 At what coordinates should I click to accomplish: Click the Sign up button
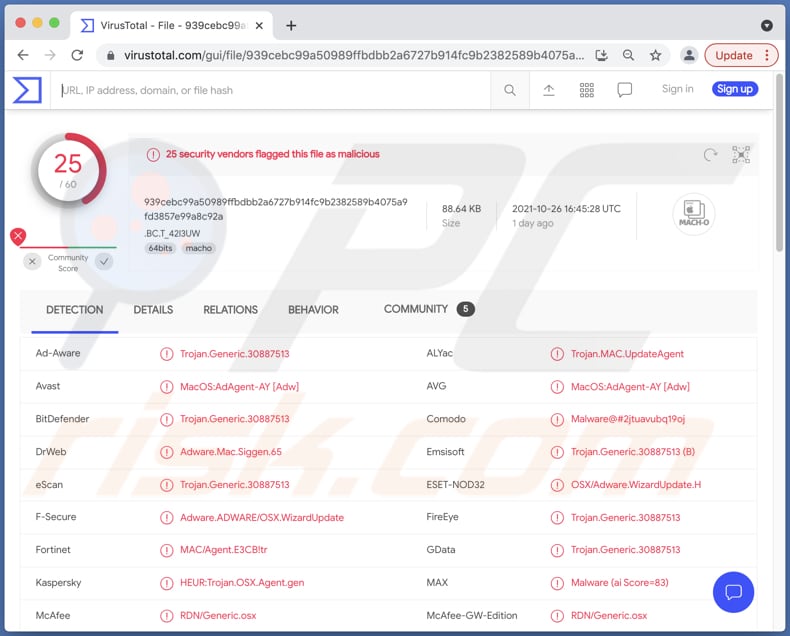735,89
